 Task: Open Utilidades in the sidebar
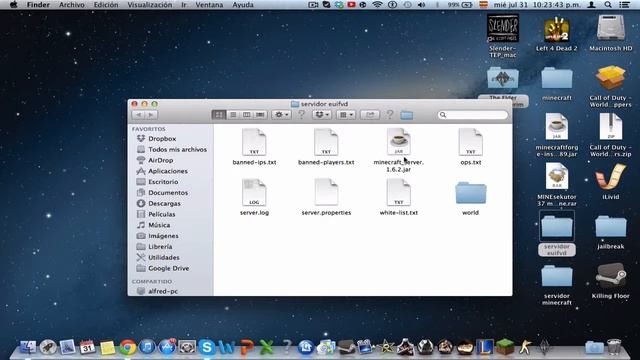164,258
